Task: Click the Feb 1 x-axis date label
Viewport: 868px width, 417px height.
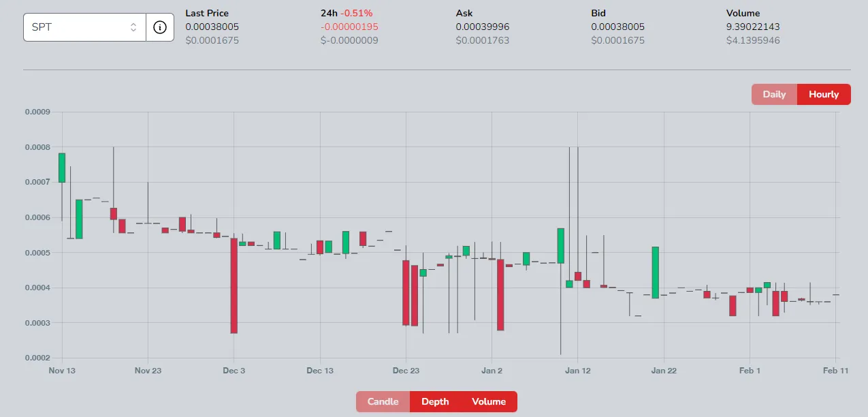Action: coord(750,371)
